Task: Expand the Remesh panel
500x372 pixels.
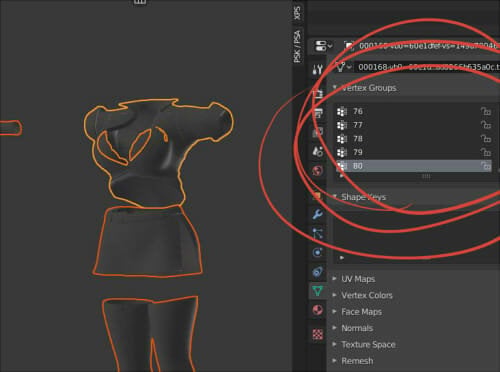Action: (x=334, y=360)
